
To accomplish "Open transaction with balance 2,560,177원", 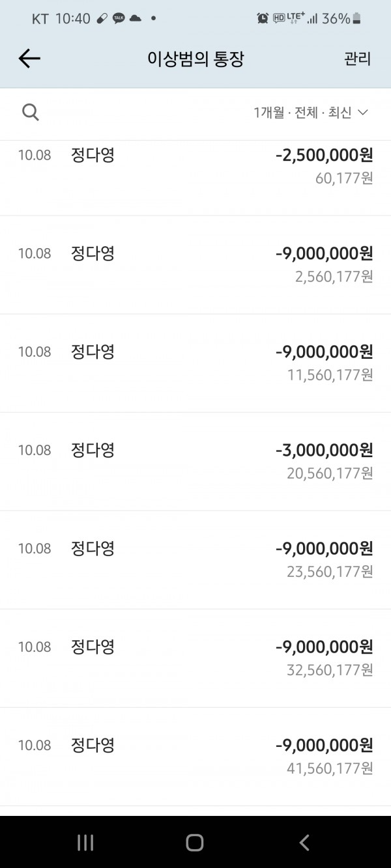I will click(195, 265).
